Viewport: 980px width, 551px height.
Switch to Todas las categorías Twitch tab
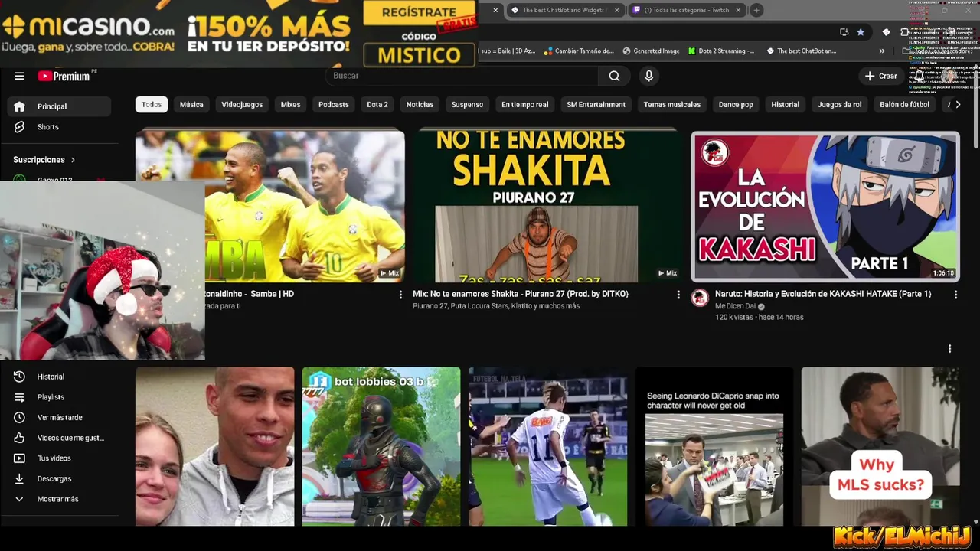pos(686,10)
